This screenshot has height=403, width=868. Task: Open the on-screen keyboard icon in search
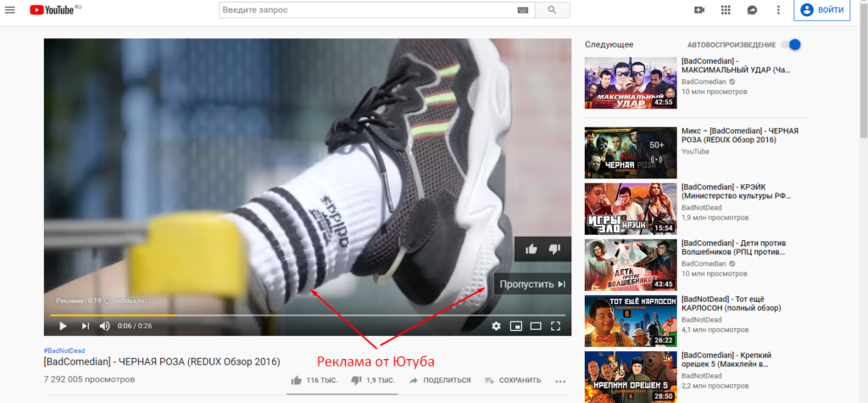pyautogui.click(x=522, y=10)
